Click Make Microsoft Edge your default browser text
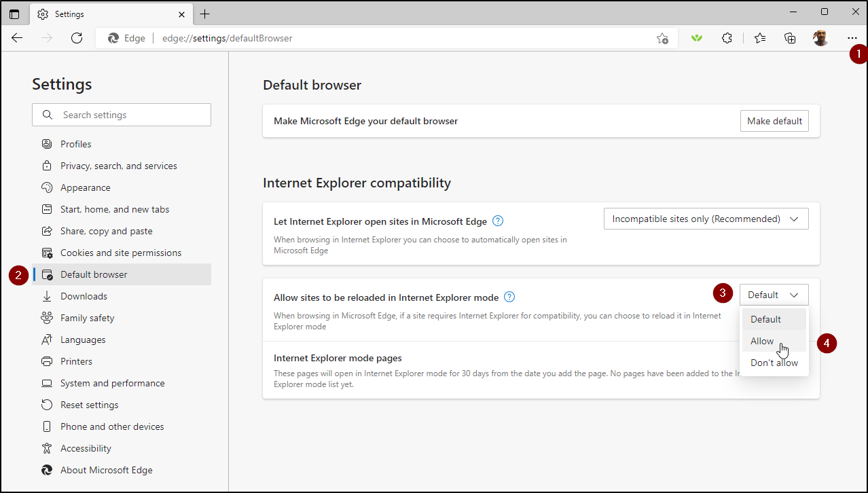The width and height of the screenshot is (868, 493). (x=366, y=121)
